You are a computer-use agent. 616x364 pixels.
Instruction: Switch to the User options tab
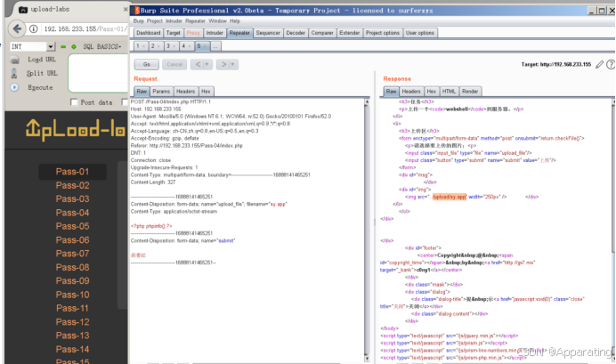point(420,33)
